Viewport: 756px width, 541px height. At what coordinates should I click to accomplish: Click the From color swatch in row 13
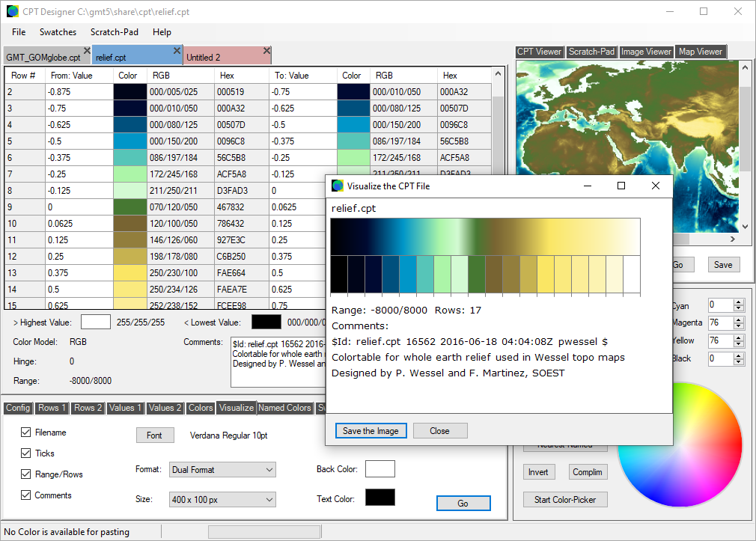(x=129, y=273)
